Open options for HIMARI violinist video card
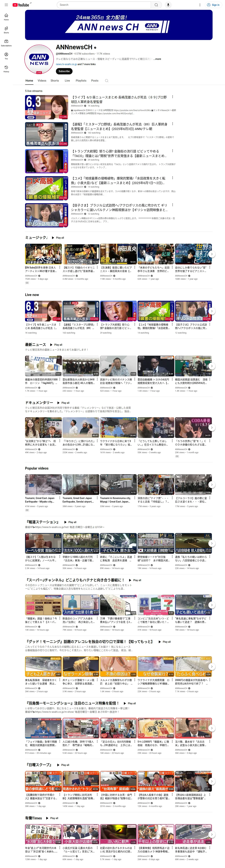The image size is (225, 868). 98,268
